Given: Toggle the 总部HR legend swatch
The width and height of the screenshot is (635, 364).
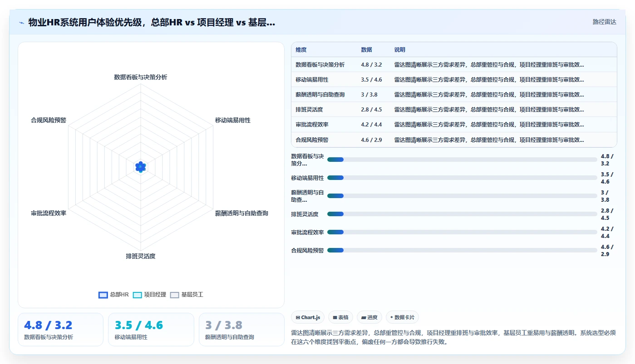Looking at the screenshot, I should point(103,295).
